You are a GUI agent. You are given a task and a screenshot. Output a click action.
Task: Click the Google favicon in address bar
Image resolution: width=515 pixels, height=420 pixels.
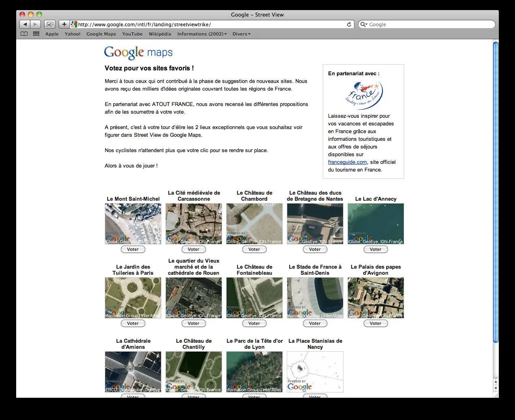(74, 24)
